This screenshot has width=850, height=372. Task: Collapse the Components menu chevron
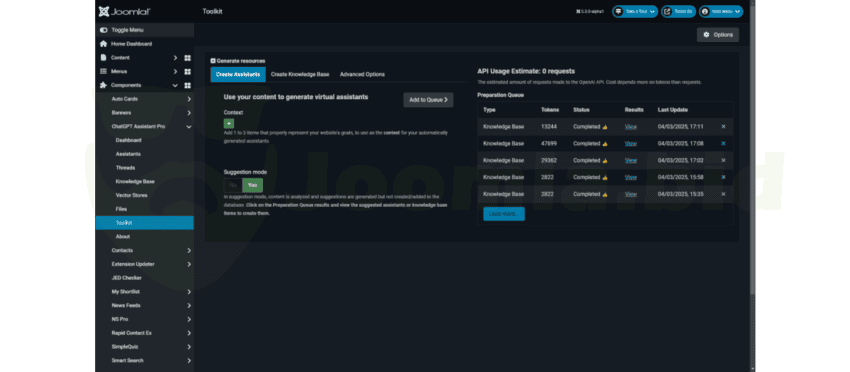click(x=175, y=85)
